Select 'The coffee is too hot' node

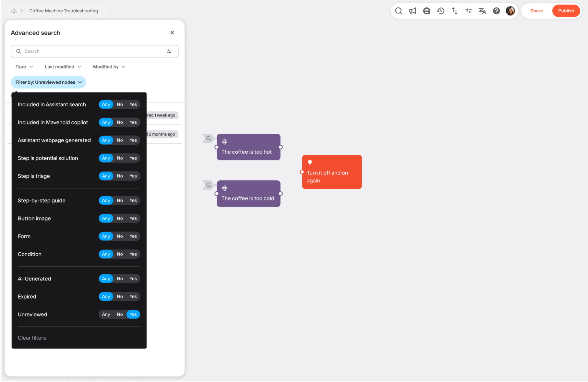click(249, 147)
